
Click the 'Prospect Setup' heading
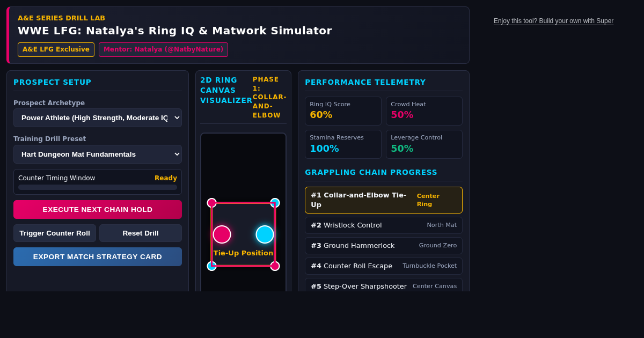pyautogui.click(x=53, y=82)
